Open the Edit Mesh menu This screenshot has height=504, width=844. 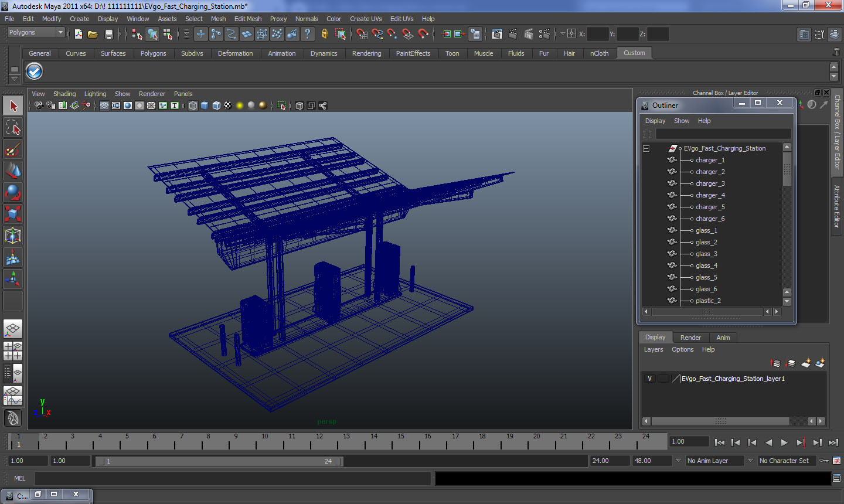(x=247, y=19)
